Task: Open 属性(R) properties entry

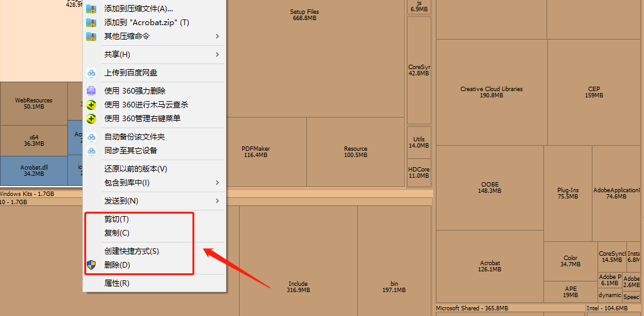Action: (155, 283)
